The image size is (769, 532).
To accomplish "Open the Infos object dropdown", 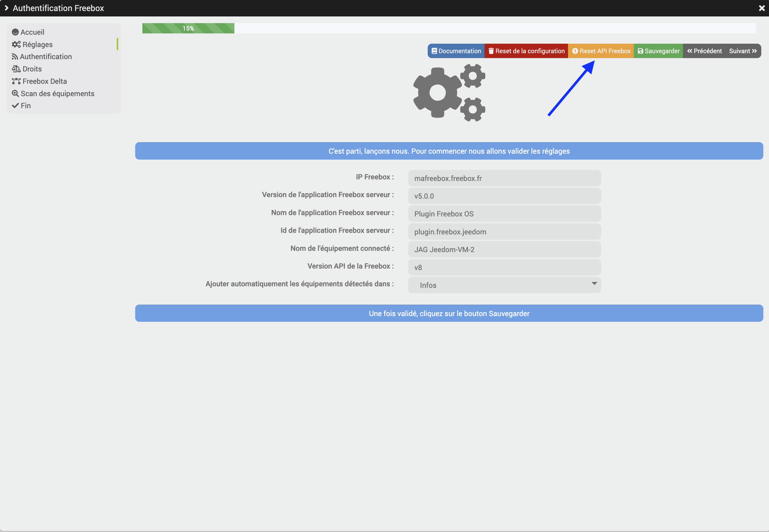I will click(x=504, y=285).
